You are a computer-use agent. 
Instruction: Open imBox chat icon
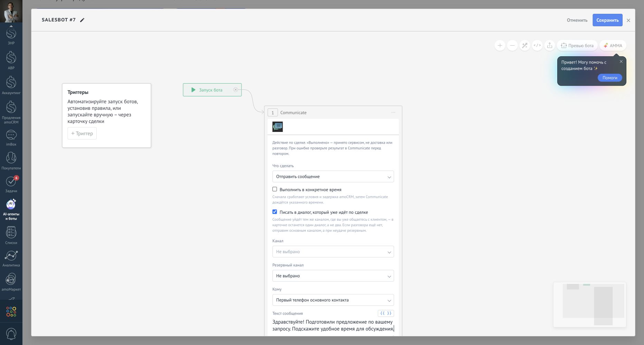tap(11, 138)
